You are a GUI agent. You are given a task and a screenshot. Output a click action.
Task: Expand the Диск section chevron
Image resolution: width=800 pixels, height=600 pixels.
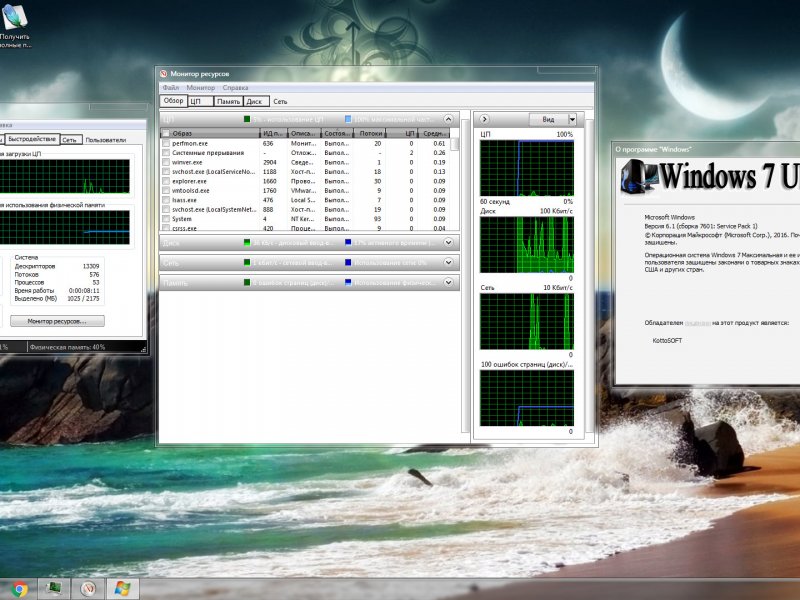pos(448,242)
